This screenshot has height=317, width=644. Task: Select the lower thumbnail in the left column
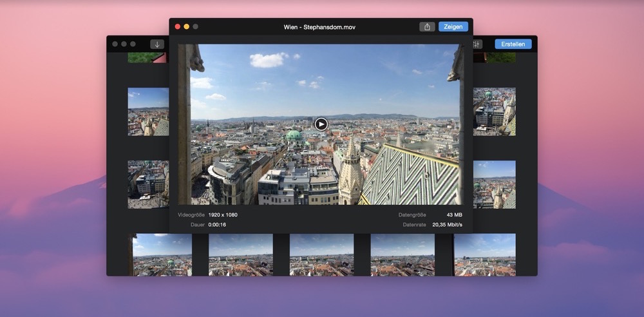tap(148, 184)
